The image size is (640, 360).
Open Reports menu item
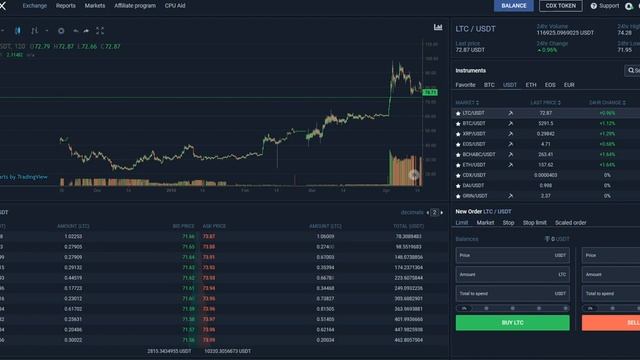(66, 6)
